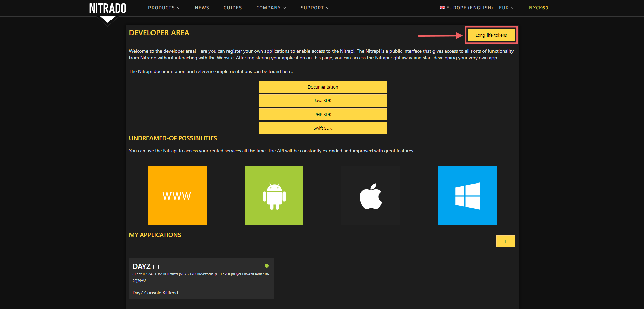Select the Android platform tile
The width and height of the screenshot is (644, 309).
274,195
